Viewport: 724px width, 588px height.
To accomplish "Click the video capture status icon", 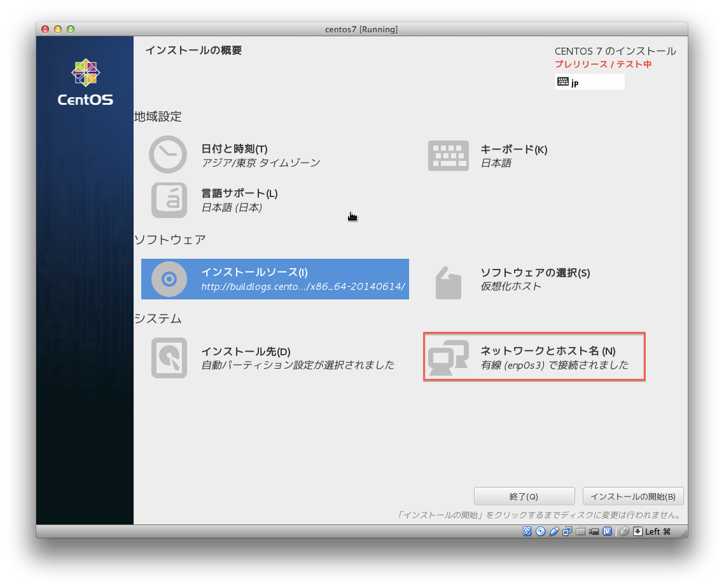I will point(594,531).
